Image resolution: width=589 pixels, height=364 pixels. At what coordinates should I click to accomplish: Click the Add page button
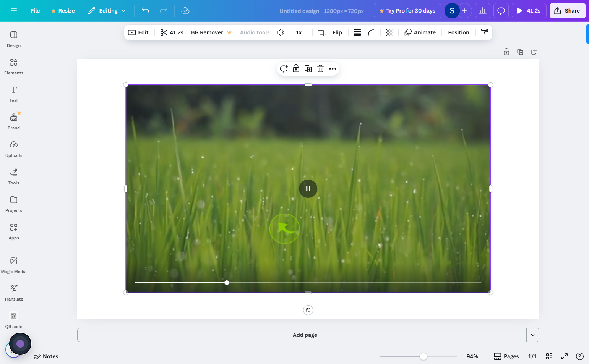(x=302, y=335)
